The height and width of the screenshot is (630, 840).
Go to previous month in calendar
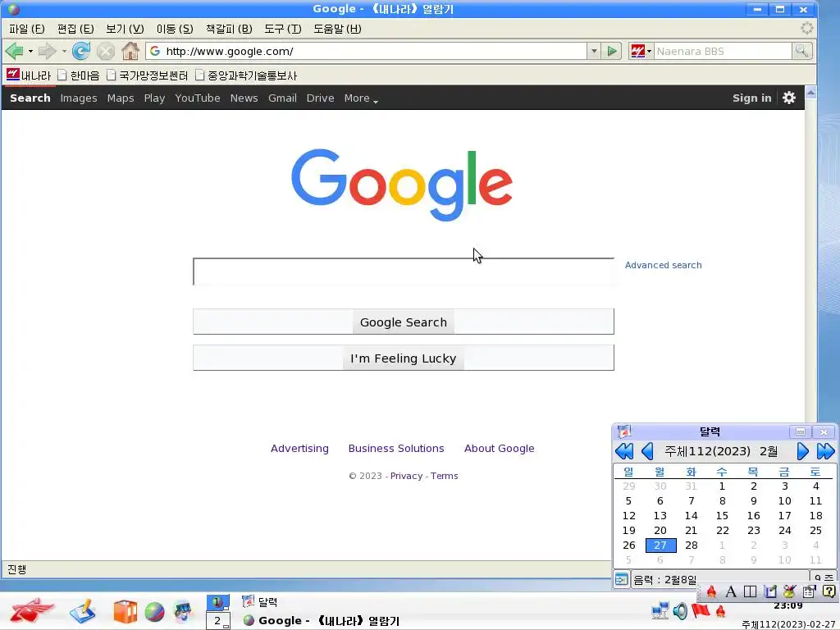pyautogui.click(x=647, y=451)
